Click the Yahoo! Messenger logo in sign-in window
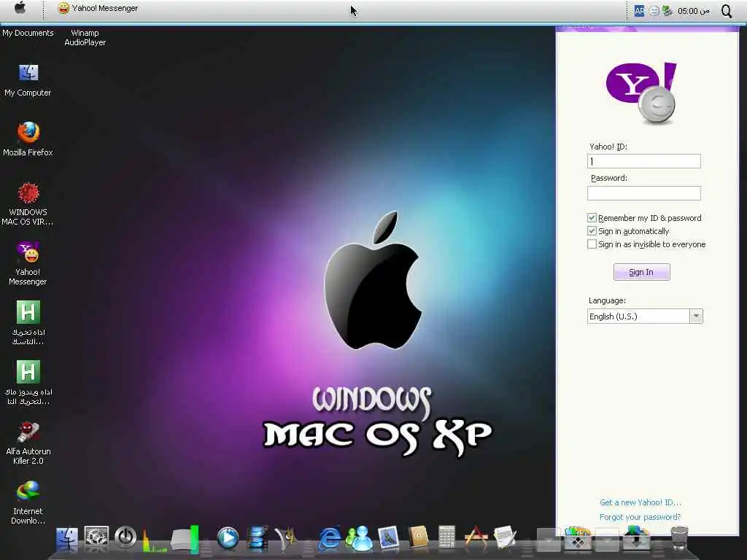 tap(641, 93)
